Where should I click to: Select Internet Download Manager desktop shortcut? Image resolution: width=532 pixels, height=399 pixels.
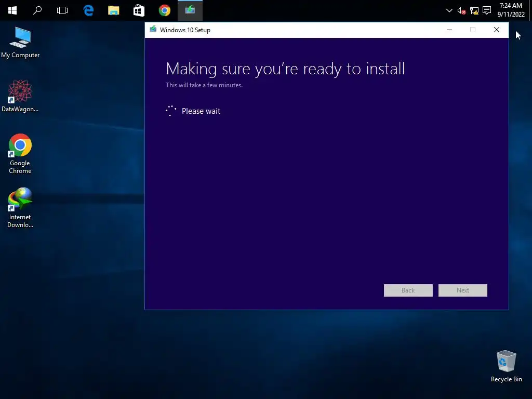pos(20,208)
